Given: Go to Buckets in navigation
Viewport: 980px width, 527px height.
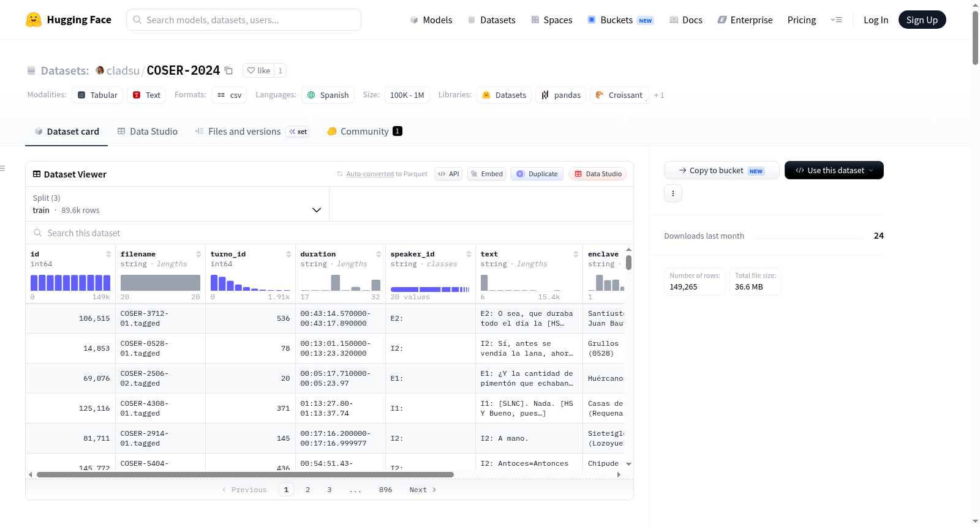Looking at the screenshot, I should tap(620, 20).
